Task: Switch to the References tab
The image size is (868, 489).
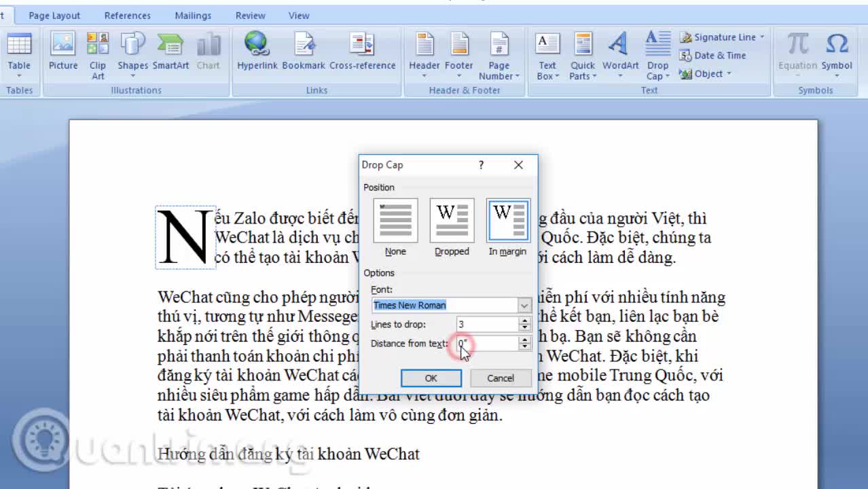Action: (x=128, y=16)
